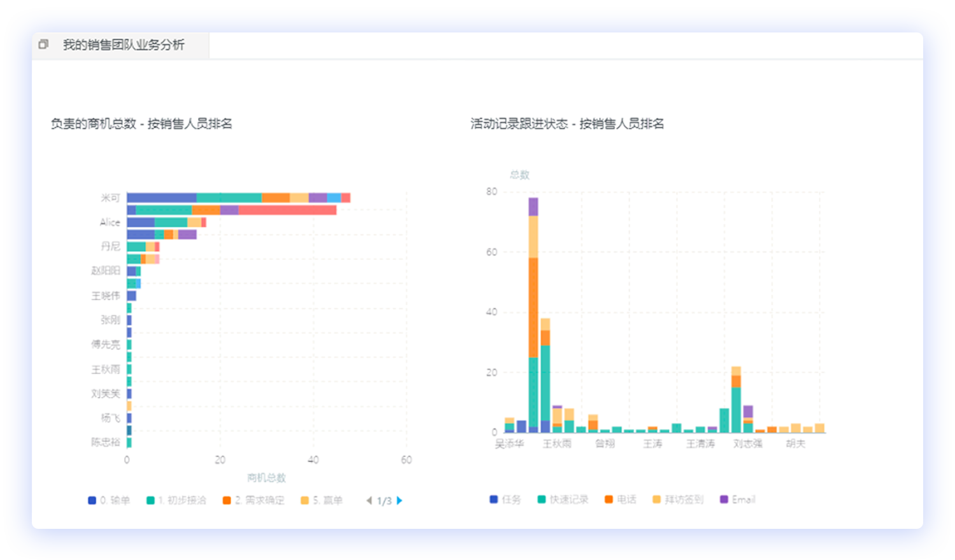Viewport: 955px width, 560px height.
Task: Select the 王秋雨 label in left chart
Action: point(106,369)
